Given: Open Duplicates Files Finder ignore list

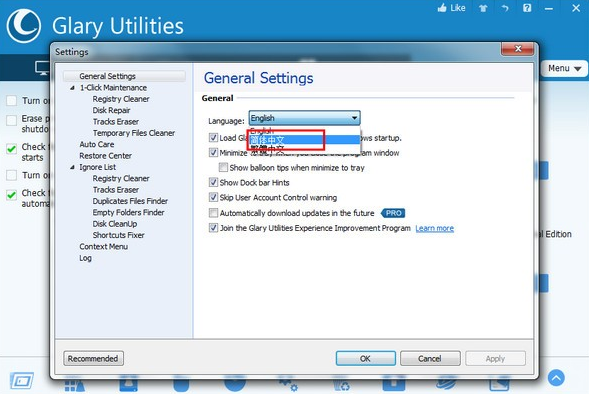Looking at the screenshot, I should (130, 201).
